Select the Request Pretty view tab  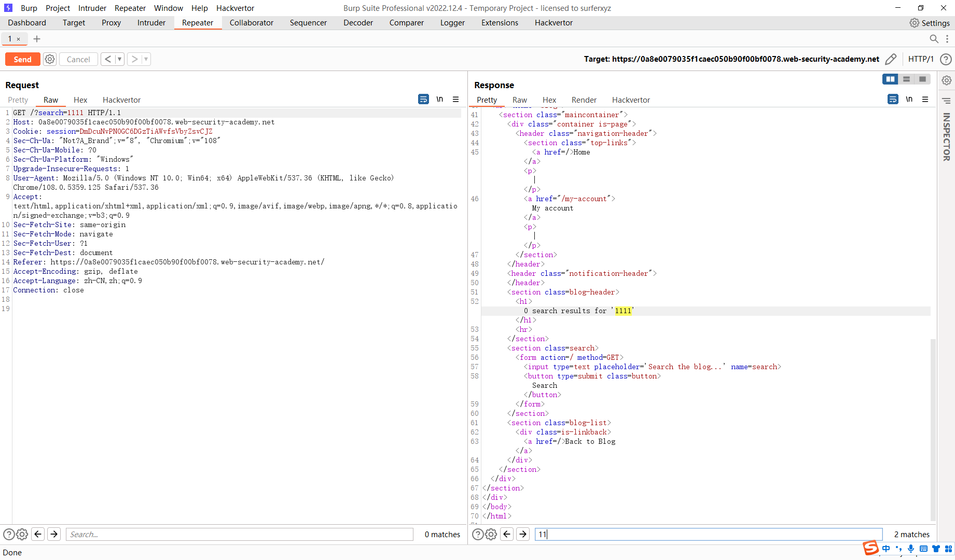click(18, 100)
